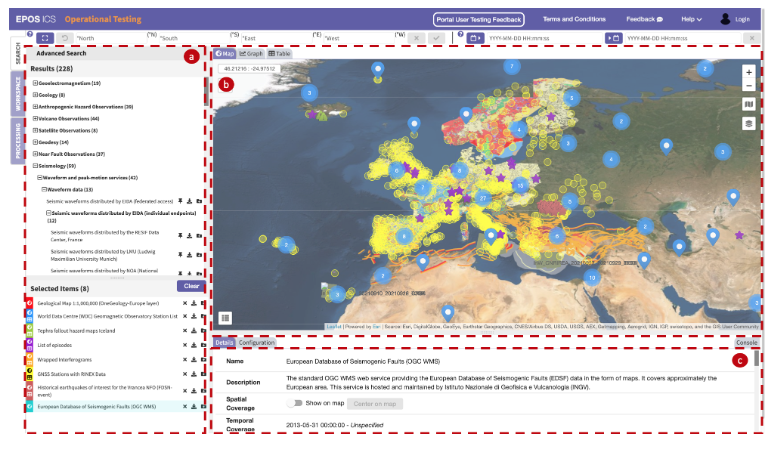Viewport: 781px width, 449px height.
Task: Open the map legend grid icon
Action: click(225, 317)
